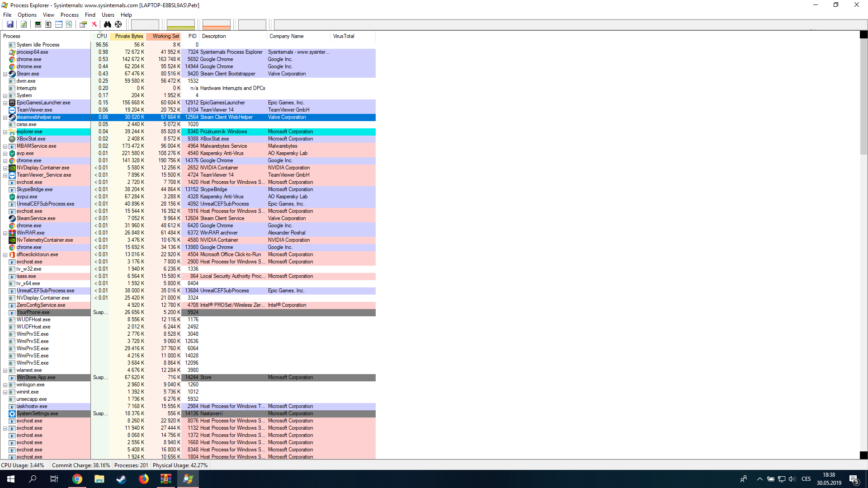The width and height of the screenshot is (868, 488).
Task: Click the Save toolbar icon
Action: coord(10,24)
